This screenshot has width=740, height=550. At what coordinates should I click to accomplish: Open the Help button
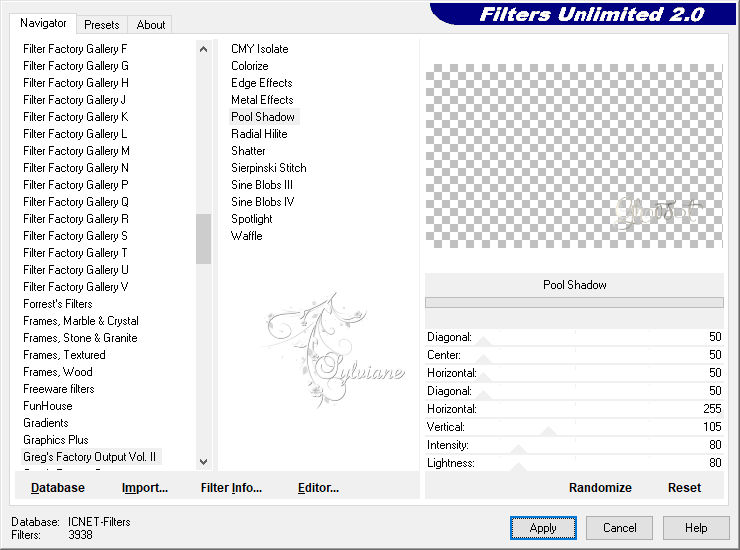pos(696,528)
